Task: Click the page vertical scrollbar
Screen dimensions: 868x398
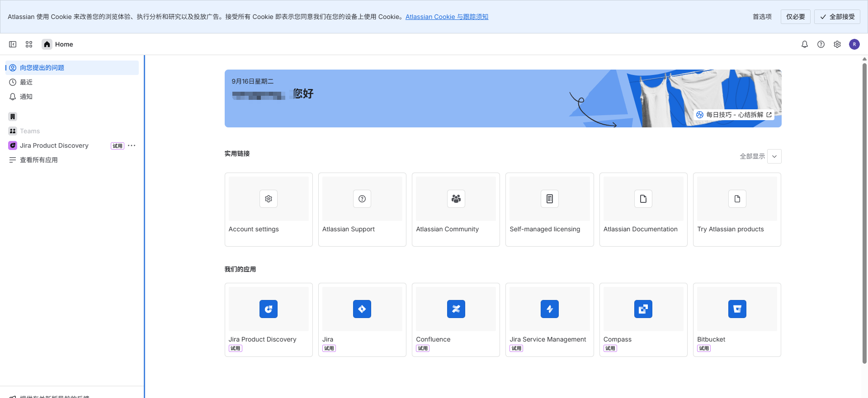Action: coord(864,212)
